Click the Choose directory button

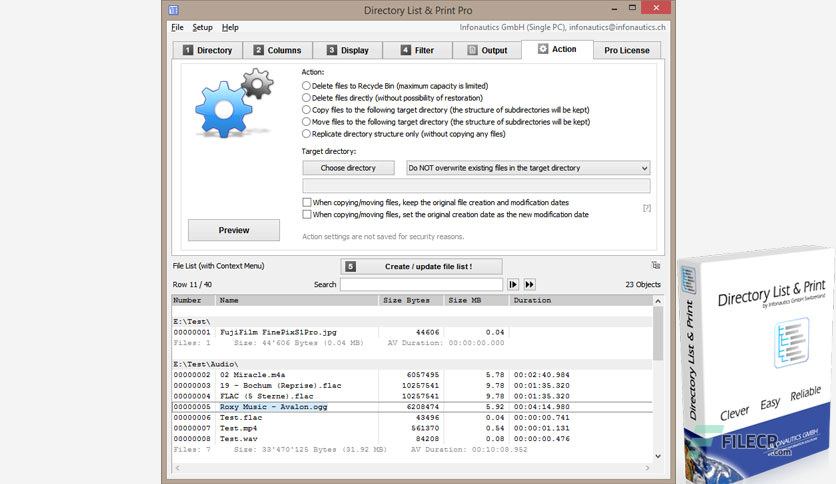348,168
